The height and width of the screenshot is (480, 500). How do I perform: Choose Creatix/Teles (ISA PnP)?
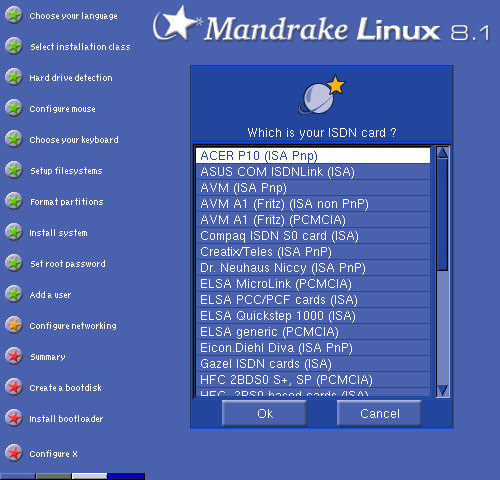(313, 252)
